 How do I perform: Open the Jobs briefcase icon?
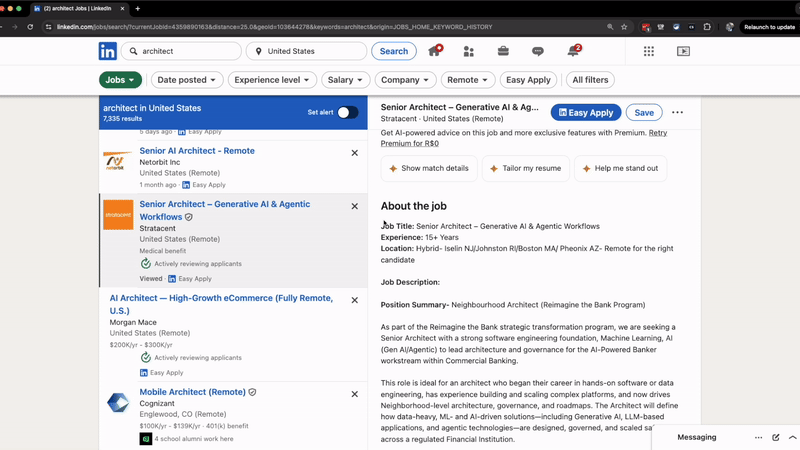tap(503, 51)
